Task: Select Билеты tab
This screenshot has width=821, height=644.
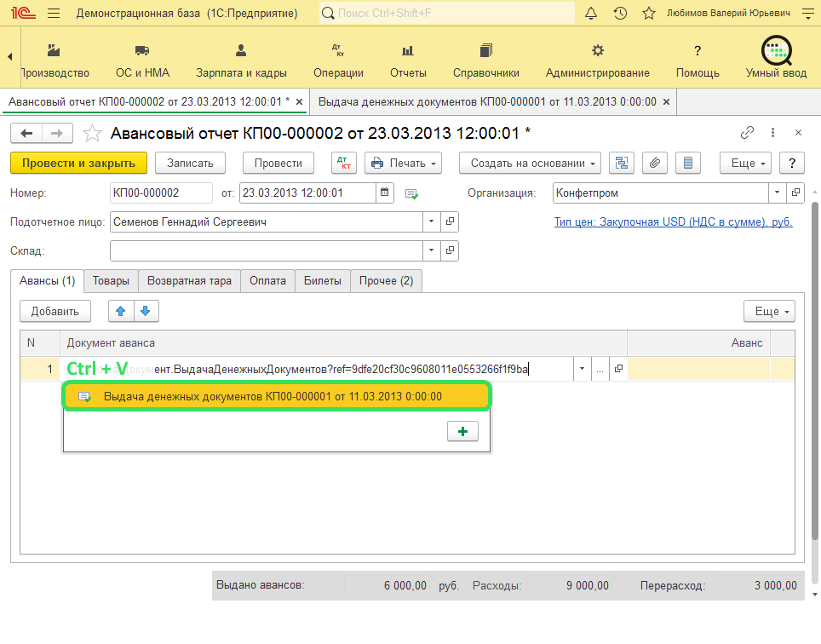Action: [x=323, y=281]
